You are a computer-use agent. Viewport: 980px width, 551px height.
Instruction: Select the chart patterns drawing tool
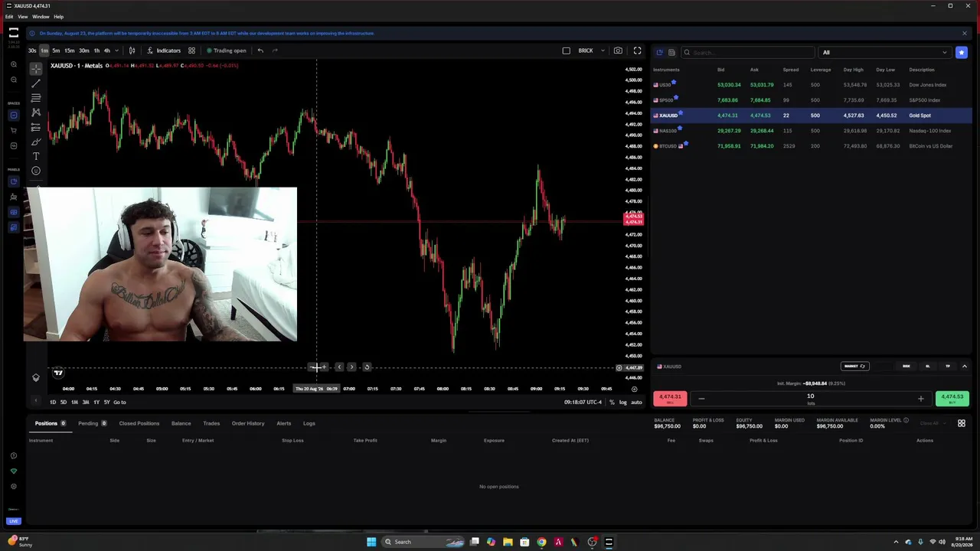tap(36, 112)
